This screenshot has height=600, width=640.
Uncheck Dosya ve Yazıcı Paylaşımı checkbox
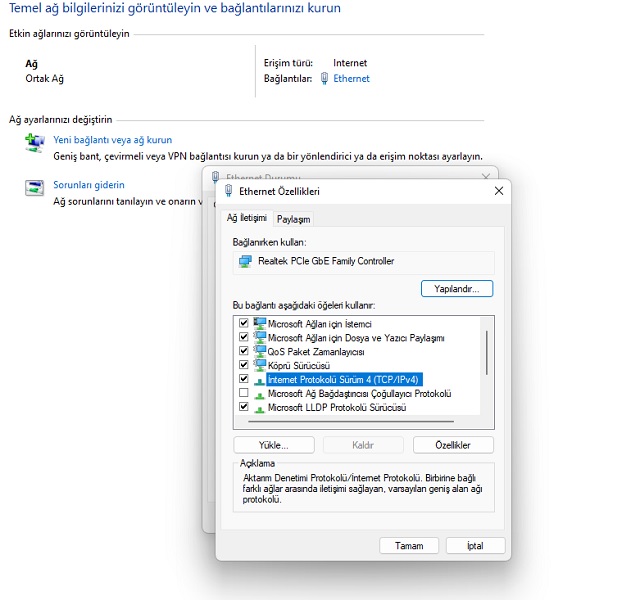tap(243, 338)
